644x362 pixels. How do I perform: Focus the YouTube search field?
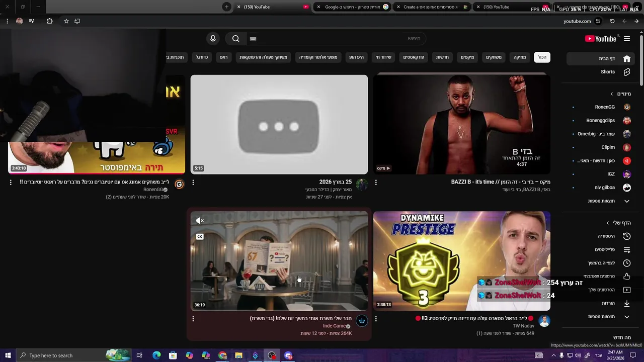click(336, 39)
